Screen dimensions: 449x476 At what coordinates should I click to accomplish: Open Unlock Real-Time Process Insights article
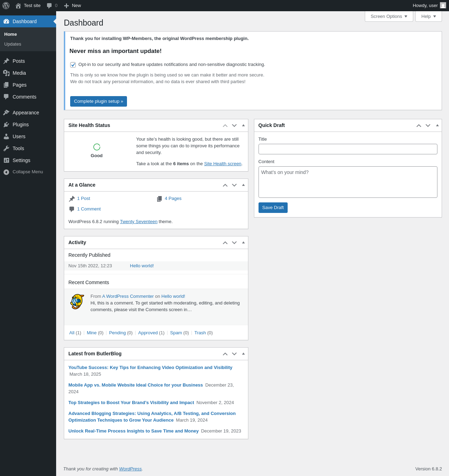(133, 431)
